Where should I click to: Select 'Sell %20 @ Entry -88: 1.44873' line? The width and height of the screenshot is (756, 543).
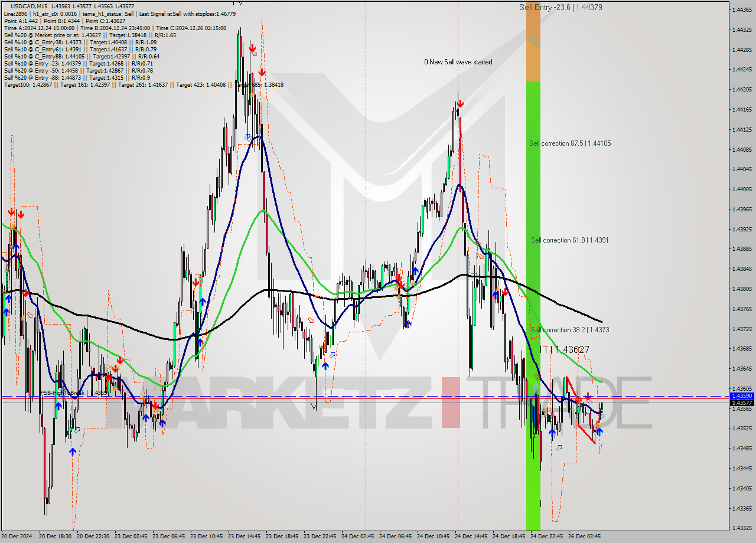[77, 78]
